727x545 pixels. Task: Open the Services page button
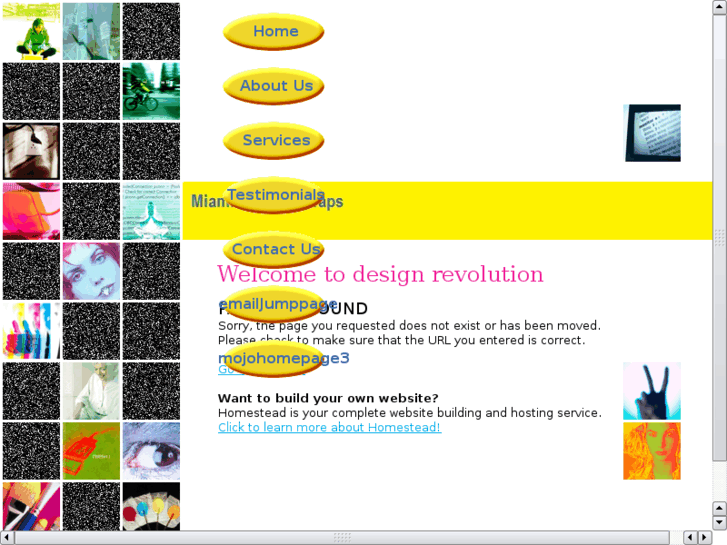(x=274, y=141)
